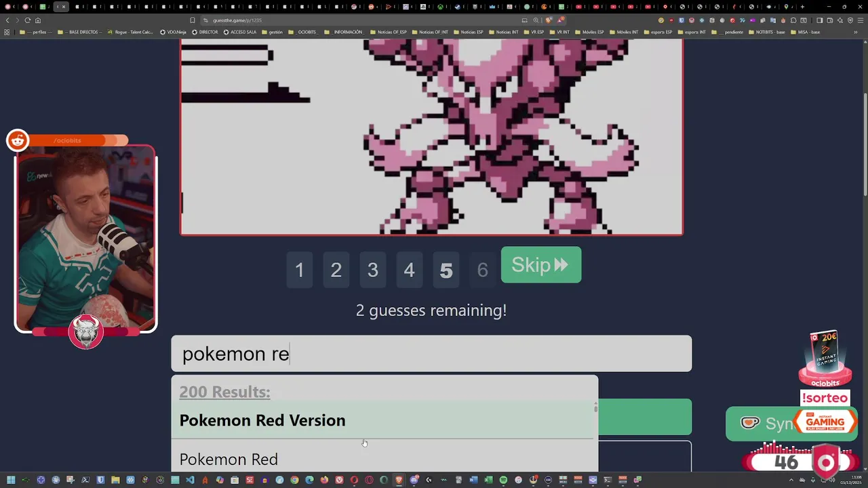View screenshot hint number 4
The width and height of the screenshot is (868, 488).
[x=409, y=270]
